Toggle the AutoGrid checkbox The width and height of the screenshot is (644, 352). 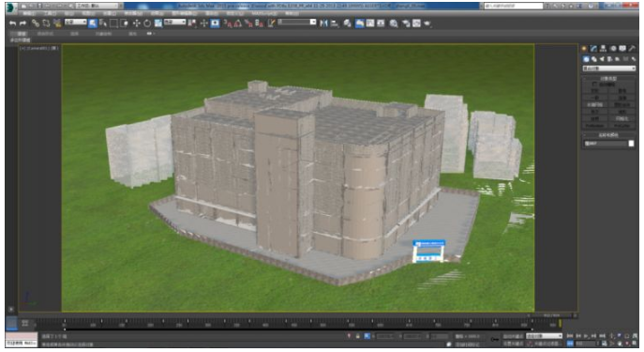(x=594, y=84)
